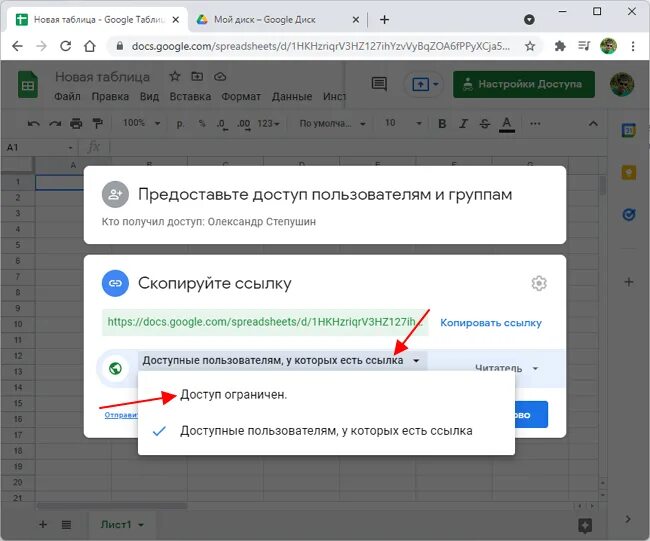The image size is (650, 541).
Task: Open the Вставка menu
Action: (190, 97)
